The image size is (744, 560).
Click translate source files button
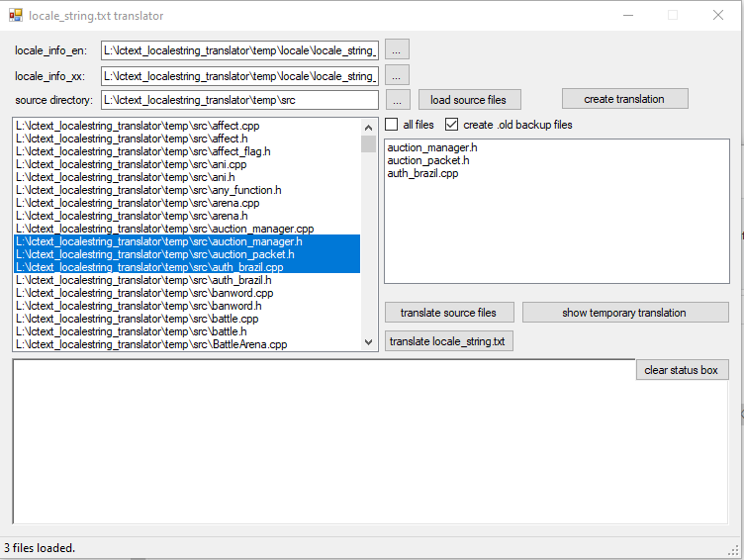(449, 313)
